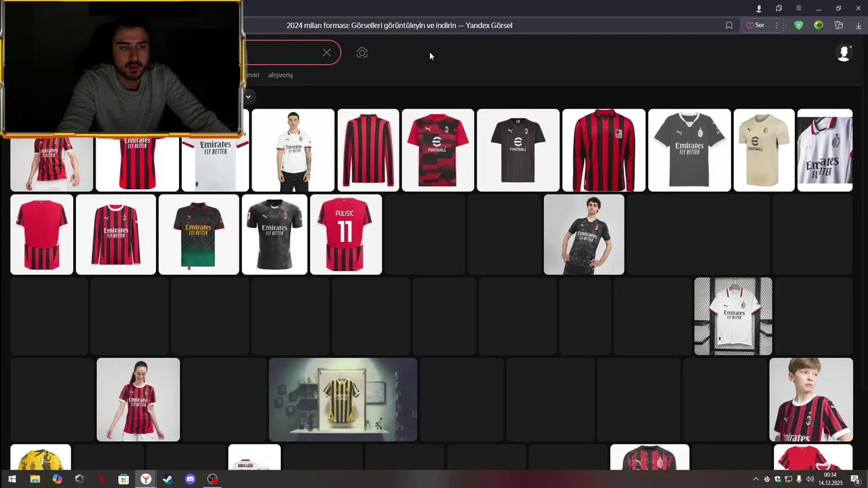Open the plain red jersey back thumbnail
The height and width of the screenshot is (488, 868).
point(42,235)
